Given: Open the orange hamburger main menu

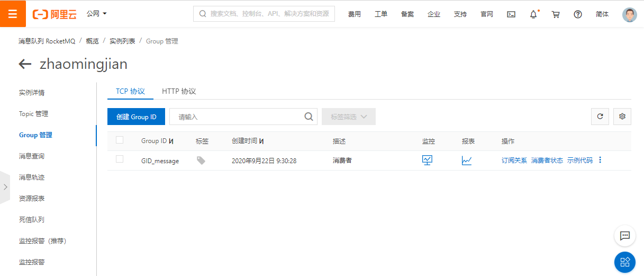Looking at the screenshot, I should [13, 14].
